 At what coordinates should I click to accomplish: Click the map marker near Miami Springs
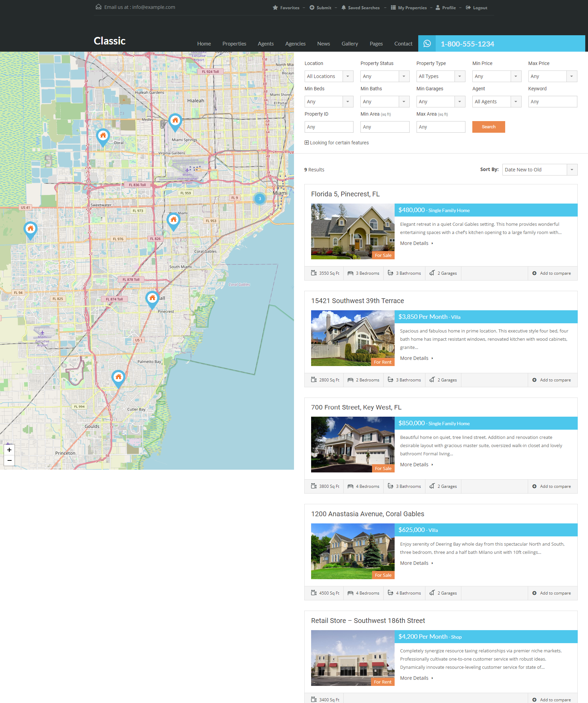pyautogui.click(x=175, y=122)
